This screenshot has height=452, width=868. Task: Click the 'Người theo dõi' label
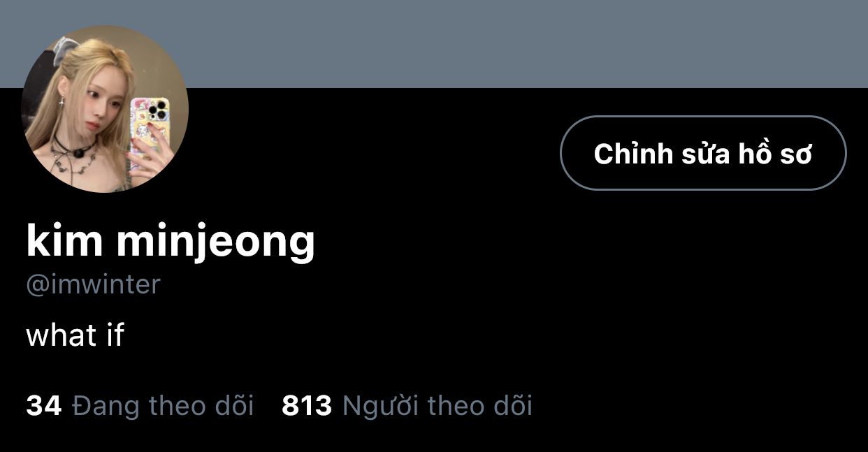click(x=437, y=405)
